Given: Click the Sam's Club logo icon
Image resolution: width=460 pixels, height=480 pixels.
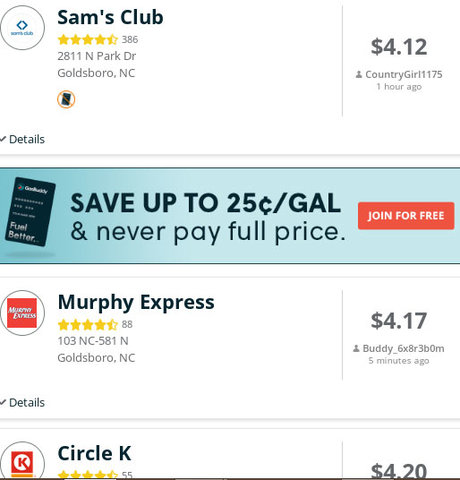Looking at the screenshot, I should [22, 28].
